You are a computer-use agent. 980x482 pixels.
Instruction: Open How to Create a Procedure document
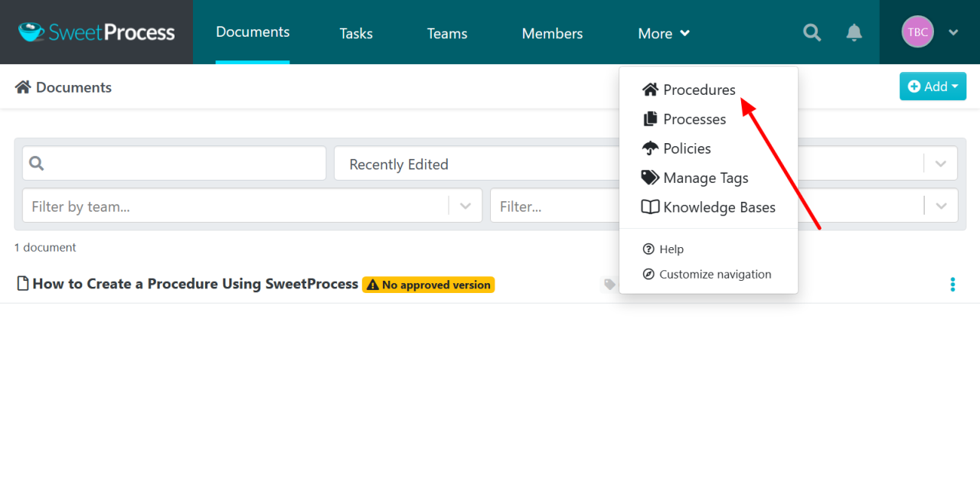195,284
